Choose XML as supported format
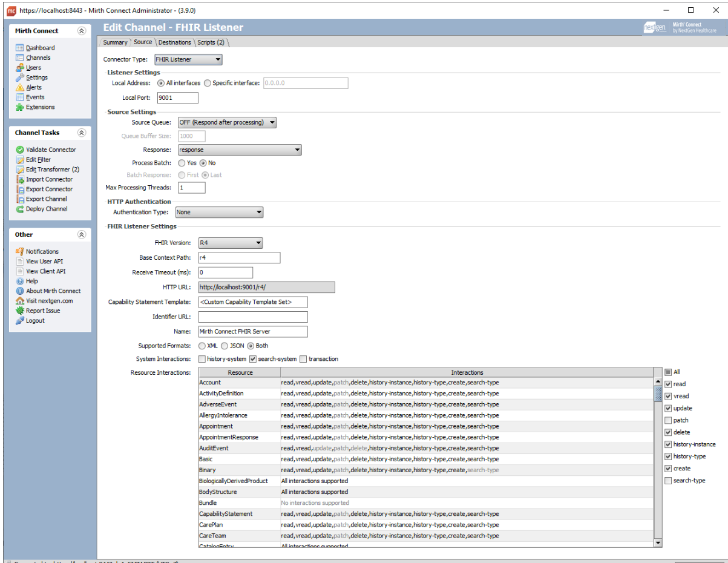This screenshot has height=563, width=728. [202, 346]
